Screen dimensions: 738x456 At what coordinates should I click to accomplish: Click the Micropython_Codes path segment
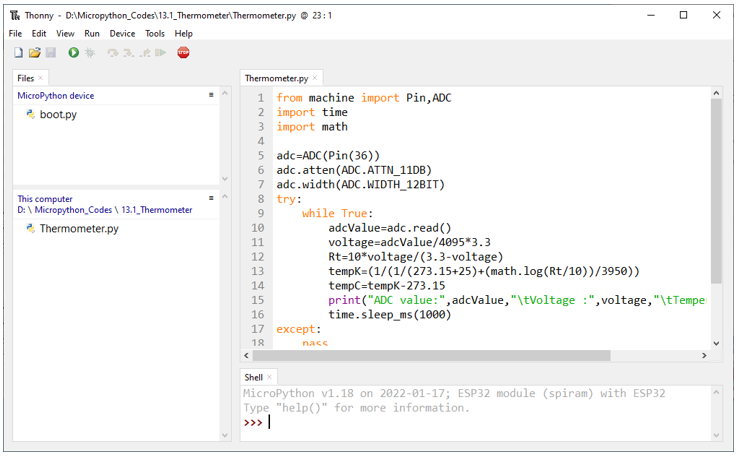tap(73, 210)
